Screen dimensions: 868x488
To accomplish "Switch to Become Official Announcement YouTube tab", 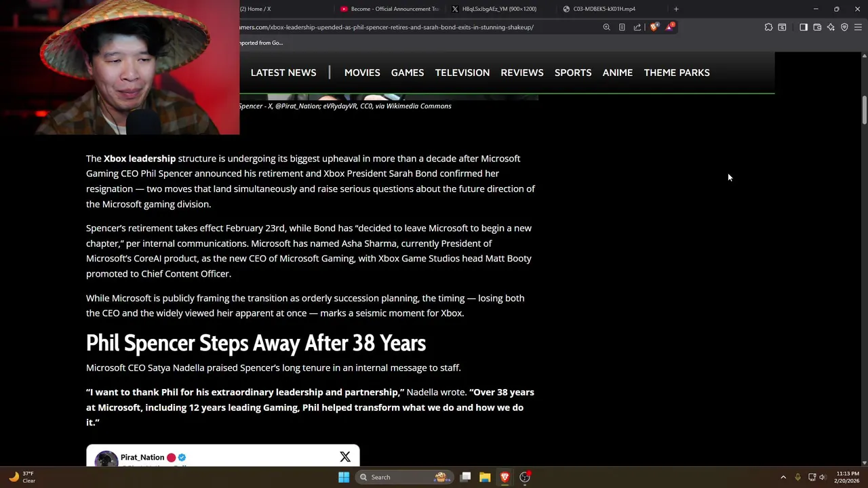I will point(390,9).
